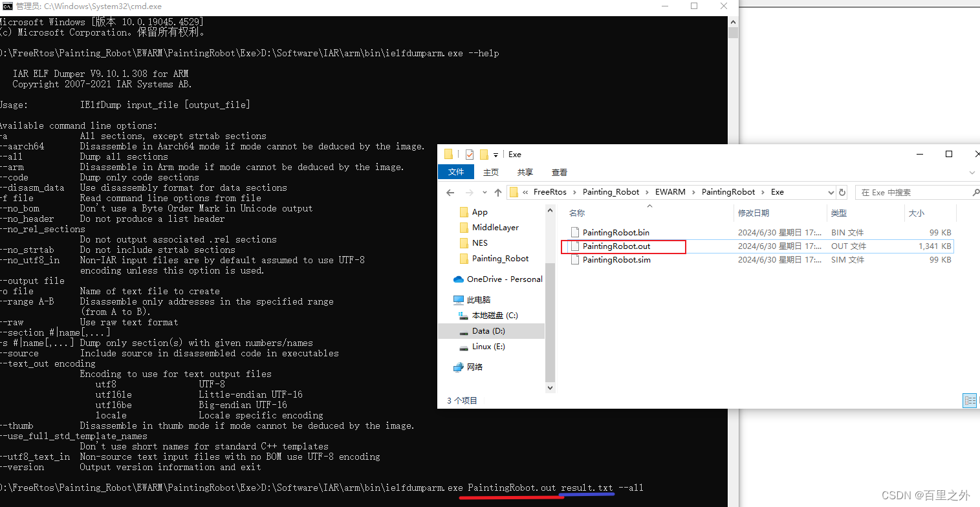The width and height of the screenshot is (980, 507).
Task: Click the folder icon in Explorer title bar
Action: pyautogui.click(x=449, y=154)
